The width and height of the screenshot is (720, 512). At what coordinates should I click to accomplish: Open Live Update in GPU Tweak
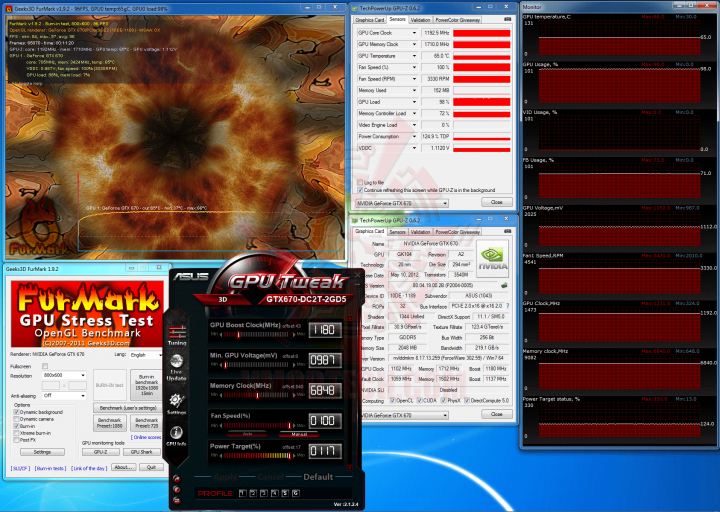coord(177,367)
